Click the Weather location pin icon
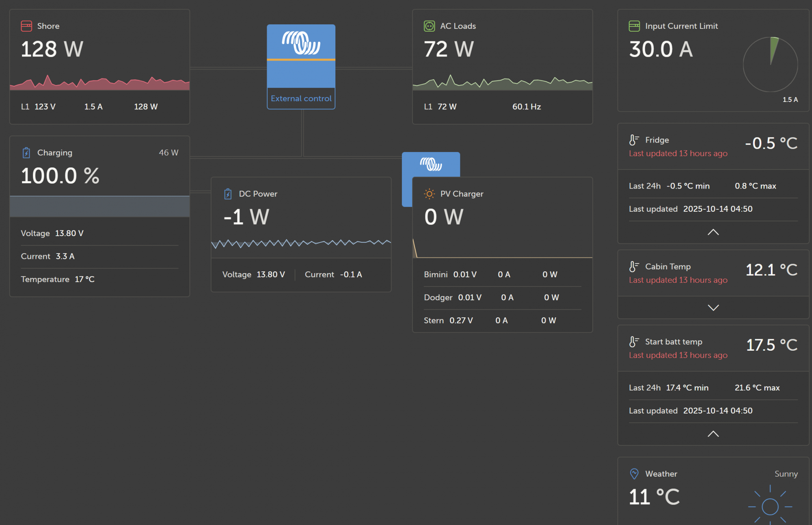812x525 pixels. point(634,474)
